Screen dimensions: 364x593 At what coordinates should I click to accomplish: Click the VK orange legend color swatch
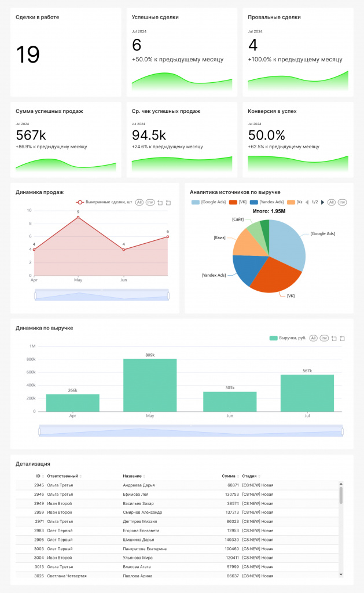[233, 202]
